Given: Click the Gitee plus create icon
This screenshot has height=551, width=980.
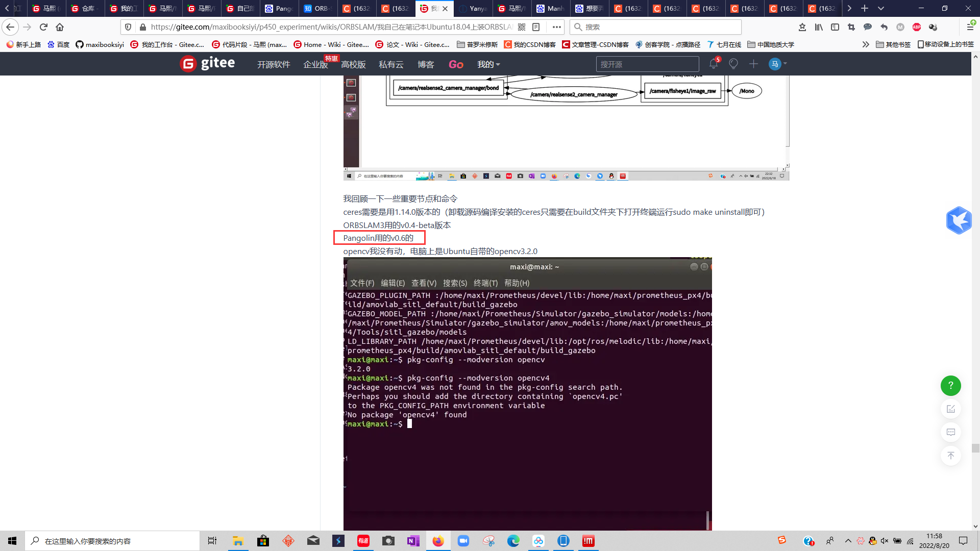Looking at the screenshot, I should [x=753, y=64].
